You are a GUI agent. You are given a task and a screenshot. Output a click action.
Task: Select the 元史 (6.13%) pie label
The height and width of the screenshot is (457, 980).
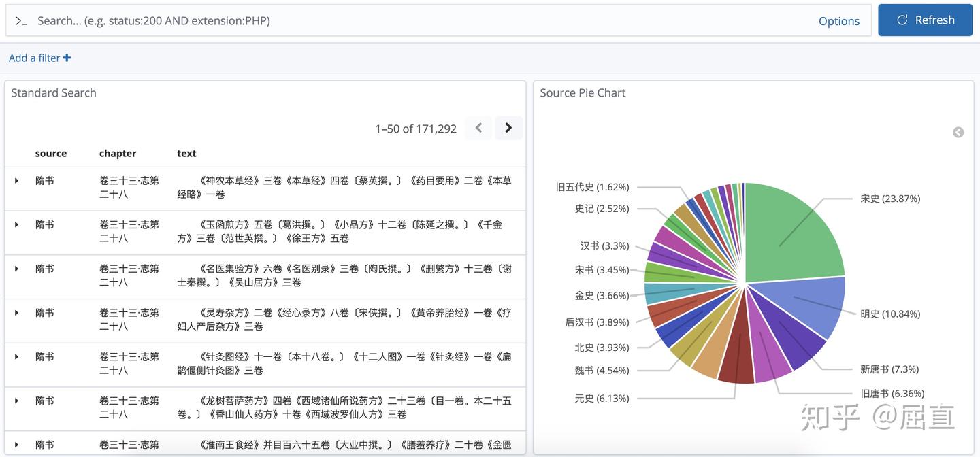602,399
